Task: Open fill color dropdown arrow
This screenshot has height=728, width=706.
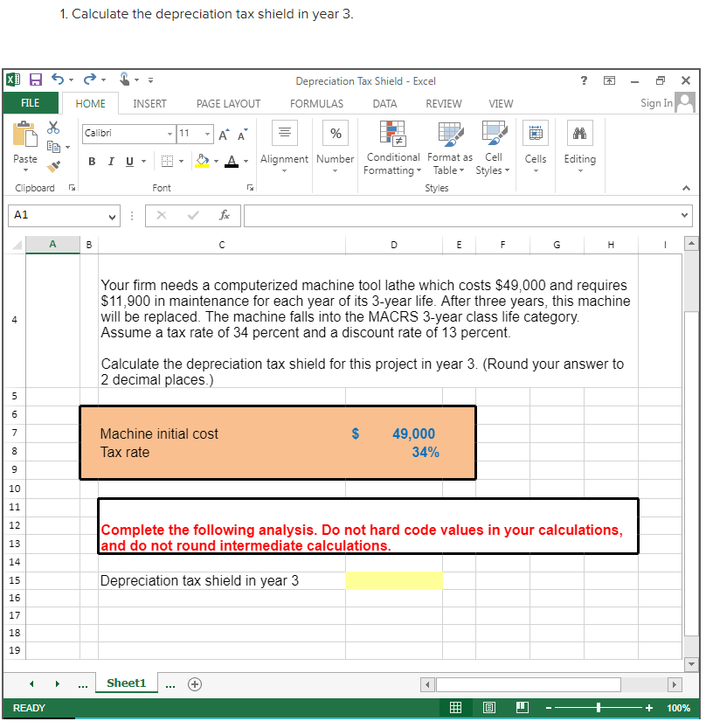Action: 217,162
